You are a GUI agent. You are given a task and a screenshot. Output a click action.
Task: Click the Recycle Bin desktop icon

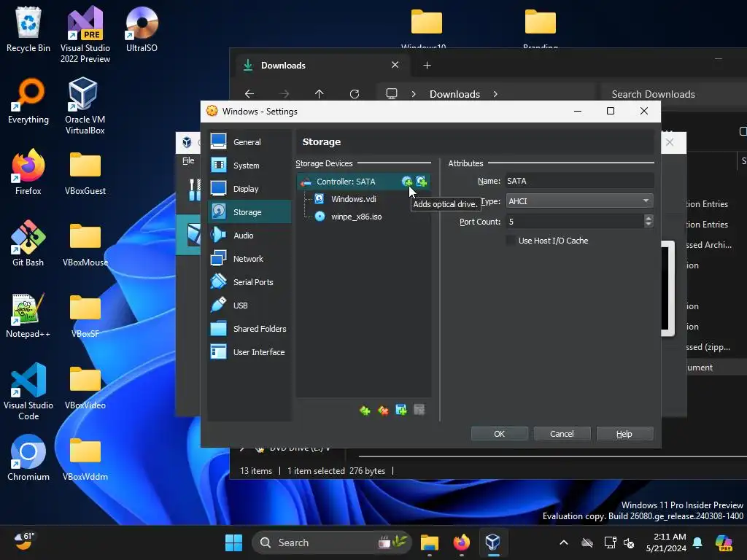pyautogui.click(x=28, y=29)
